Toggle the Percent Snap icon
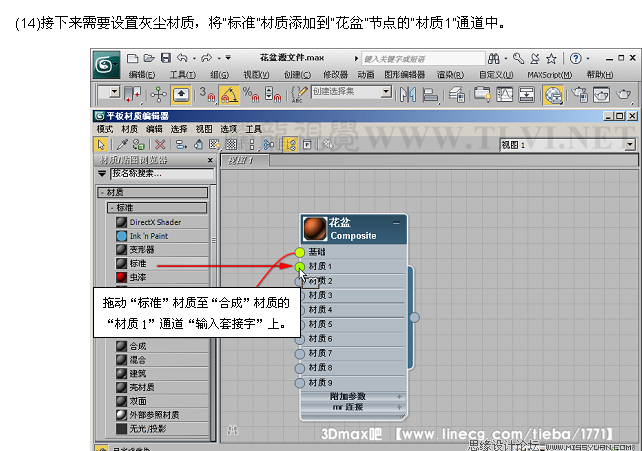The image size is (642, 451). click(251, 95)
